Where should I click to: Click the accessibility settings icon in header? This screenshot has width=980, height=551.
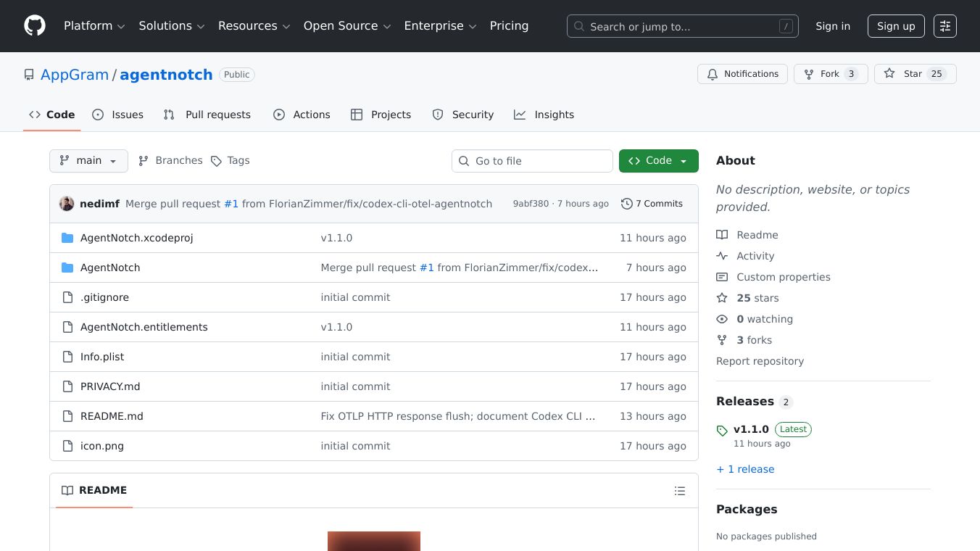pyautogui.click(x=944, y=26)
